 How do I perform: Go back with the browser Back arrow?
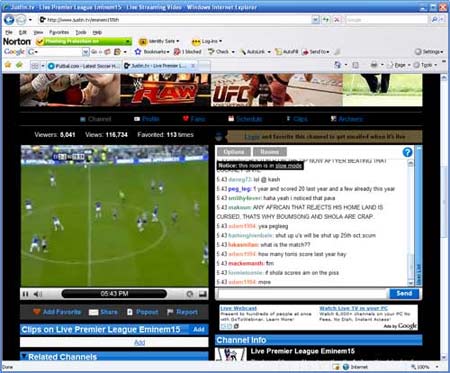pos(9,20)
